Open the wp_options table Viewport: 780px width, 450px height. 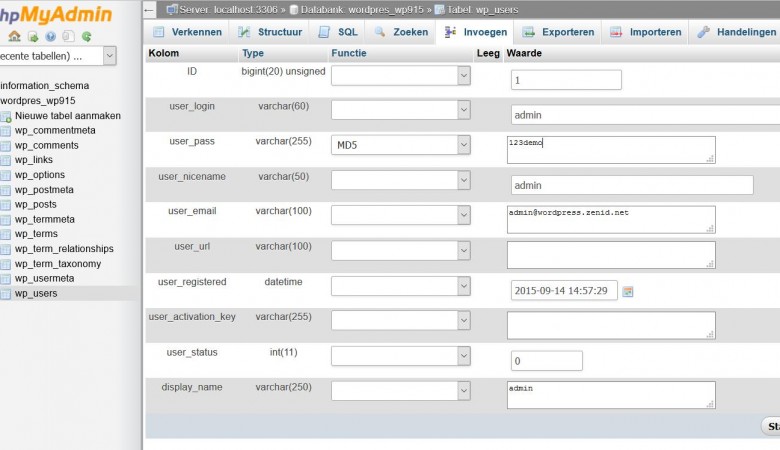tap(40, 175)
